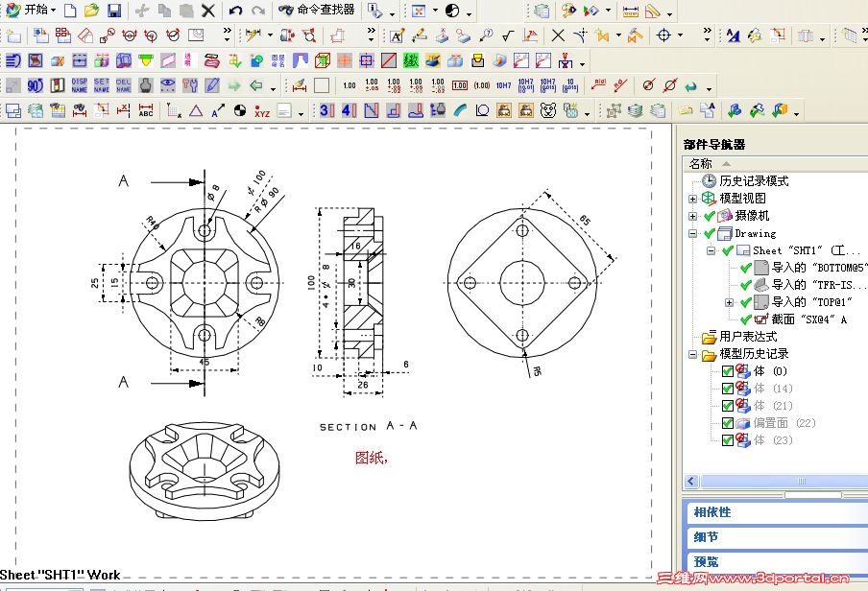
Task: Select 历史记录模式 in navigator
Action: 754,181
